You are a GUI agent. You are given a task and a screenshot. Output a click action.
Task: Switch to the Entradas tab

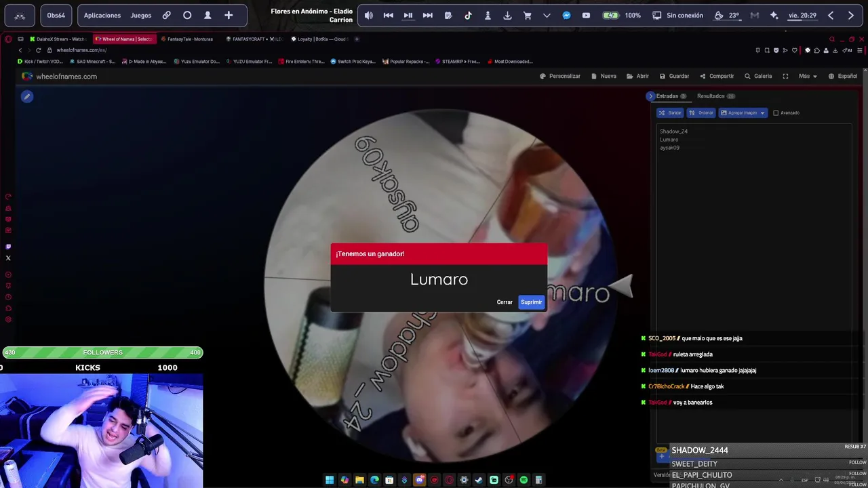click(671, 96)
